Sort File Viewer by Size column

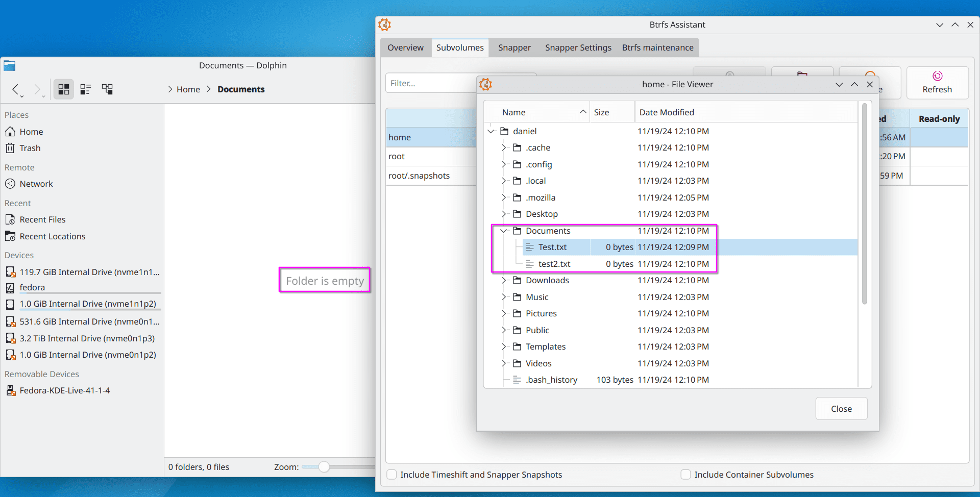(x=612, y=112)
